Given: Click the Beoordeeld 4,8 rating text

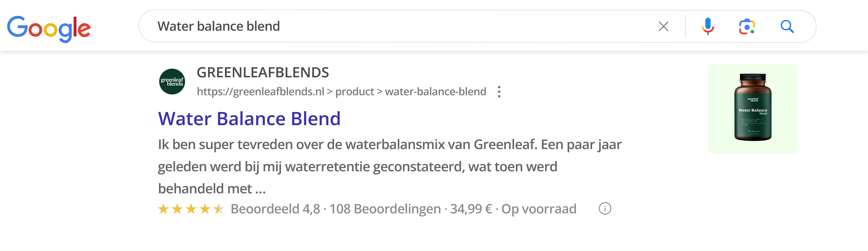Looking at the screenshot, I should (x=275, y=209).
